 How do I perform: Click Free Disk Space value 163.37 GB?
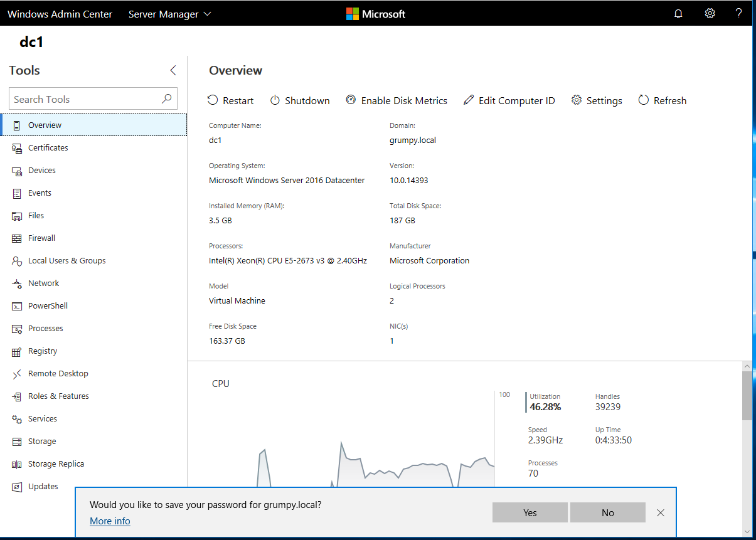coord(227,341)
